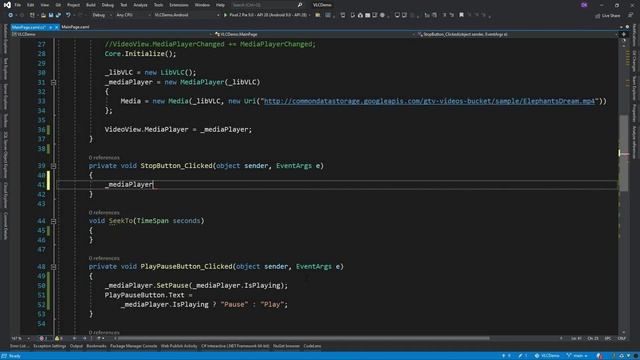
Task: Open the account badge in the title bar
Action: 584,5
